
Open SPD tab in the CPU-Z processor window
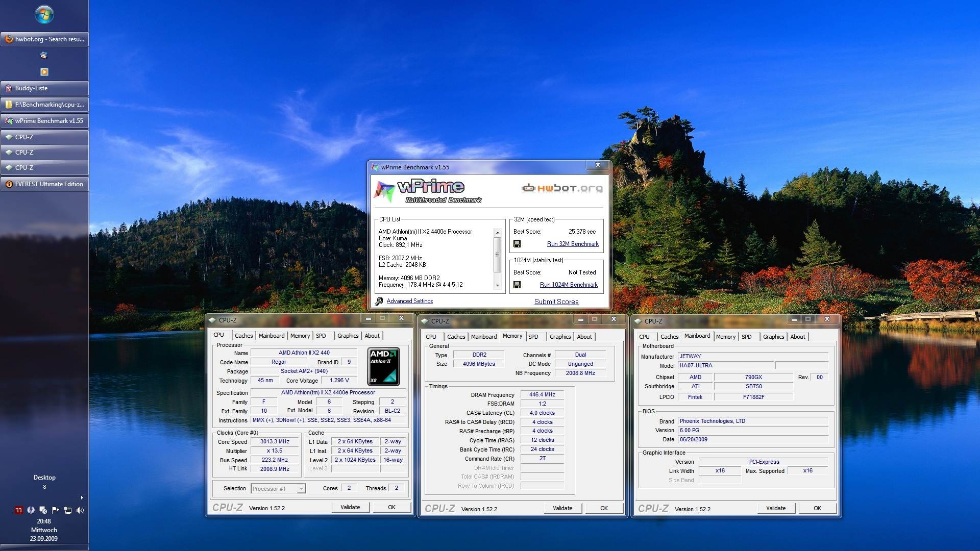point(321,336)
